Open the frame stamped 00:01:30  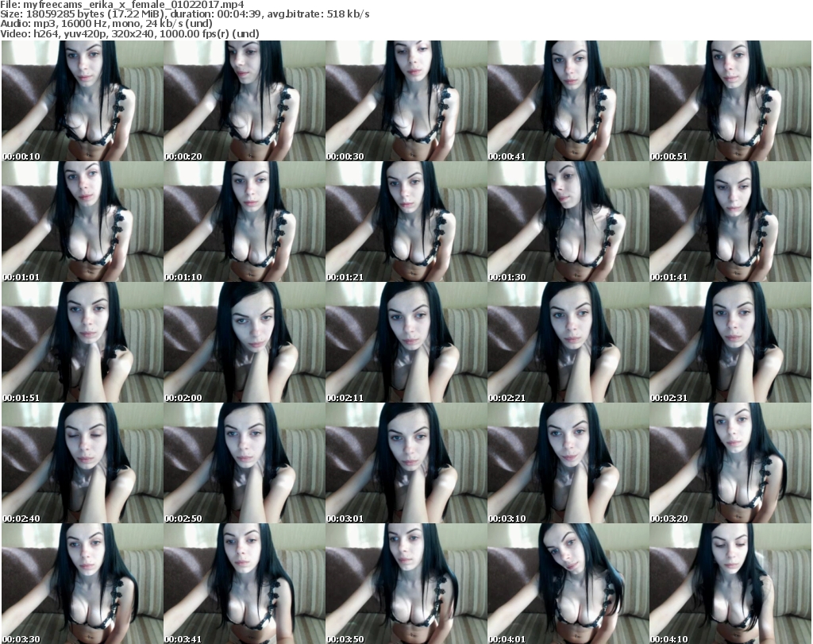click(568, 222)
